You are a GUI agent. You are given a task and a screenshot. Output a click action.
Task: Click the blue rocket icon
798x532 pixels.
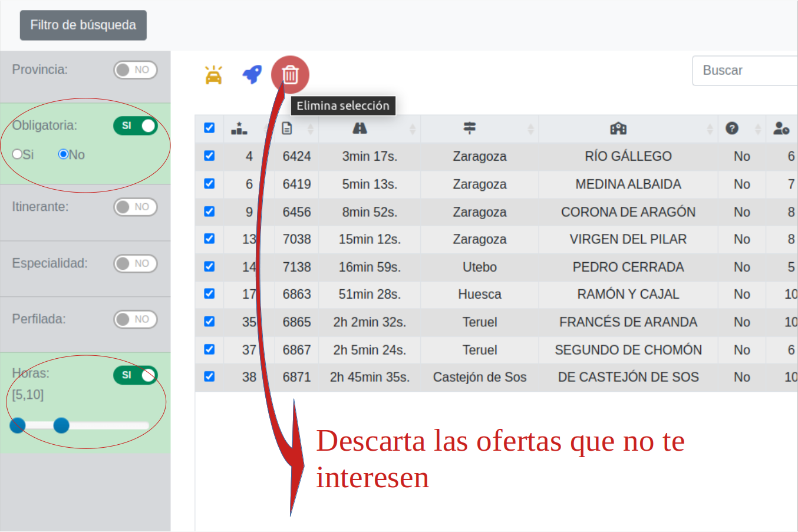(252, 74)
